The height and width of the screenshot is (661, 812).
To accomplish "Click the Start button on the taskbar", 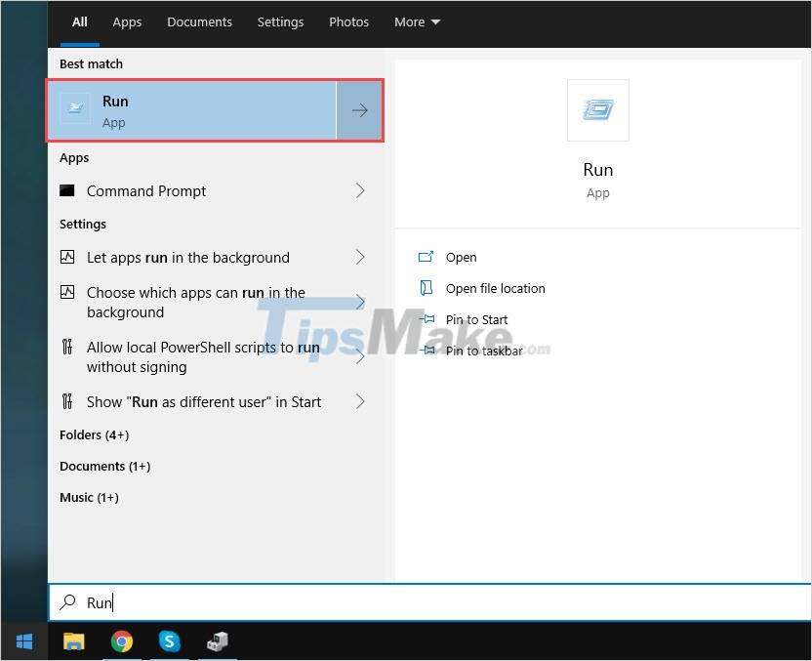I will click(x=22, y=641).
